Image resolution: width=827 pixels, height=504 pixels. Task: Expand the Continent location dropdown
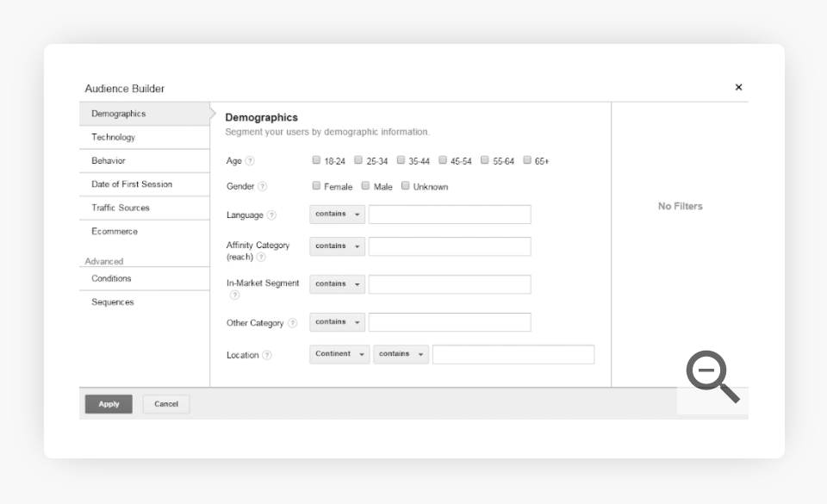pos(339,354)
